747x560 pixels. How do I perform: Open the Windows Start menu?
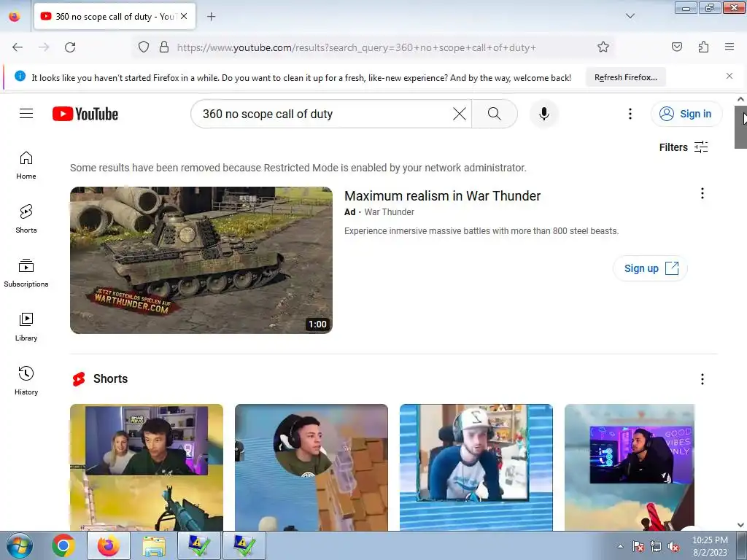19,545
